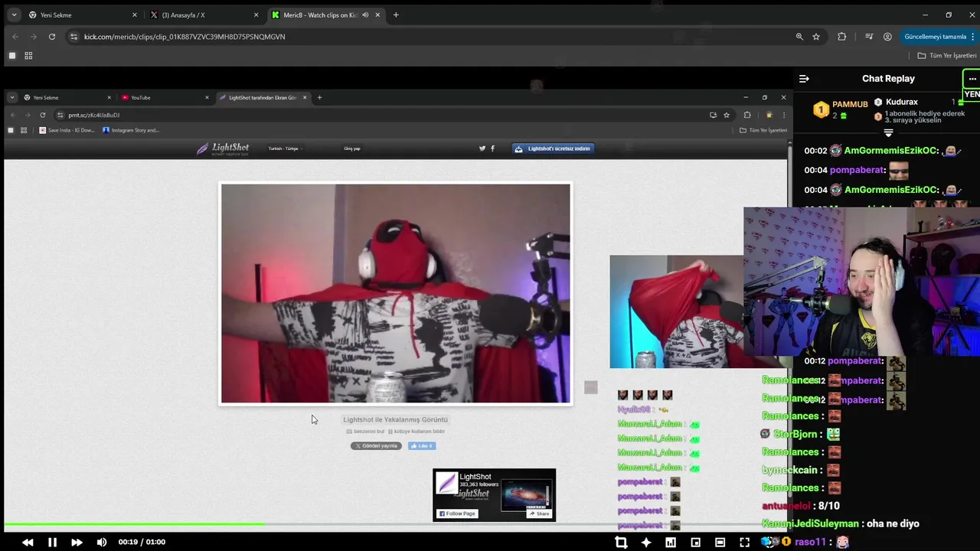Click the crop/clip icon in player controls
The height and width of the screenshot is (551, 980).
(621, 542)
